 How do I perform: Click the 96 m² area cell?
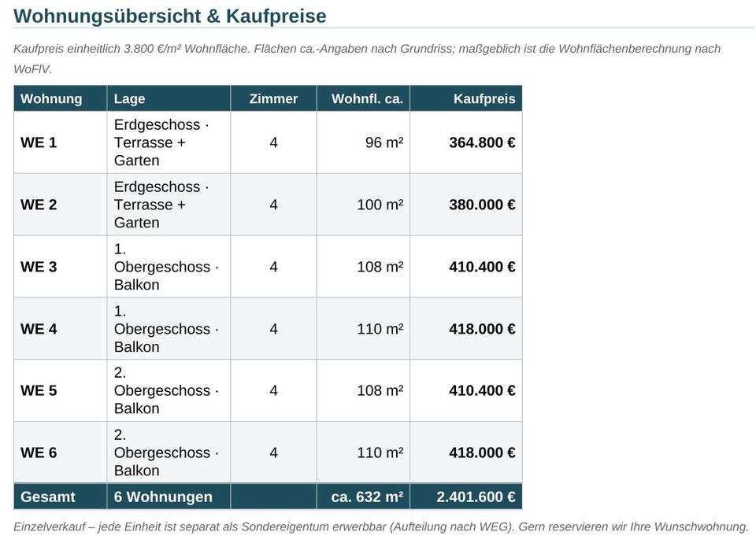click(364, 142)
